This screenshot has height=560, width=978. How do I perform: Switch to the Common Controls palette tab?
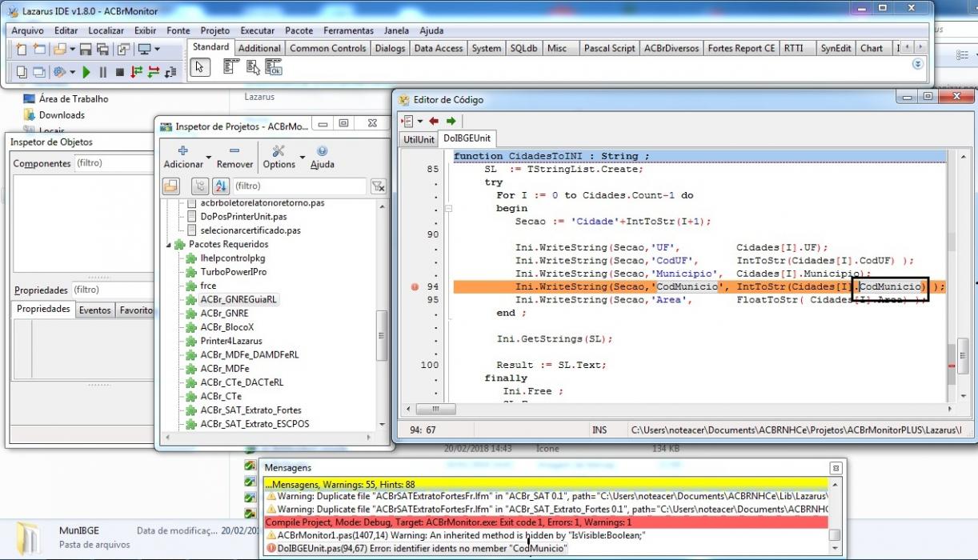327,48
